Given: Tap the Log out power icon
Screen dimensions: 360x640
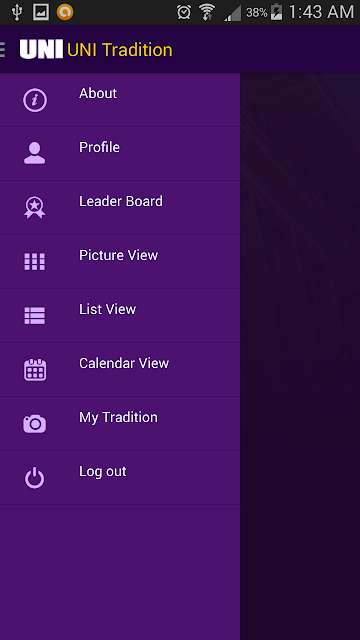Looking at the screenshot, I should coord(35,478).
